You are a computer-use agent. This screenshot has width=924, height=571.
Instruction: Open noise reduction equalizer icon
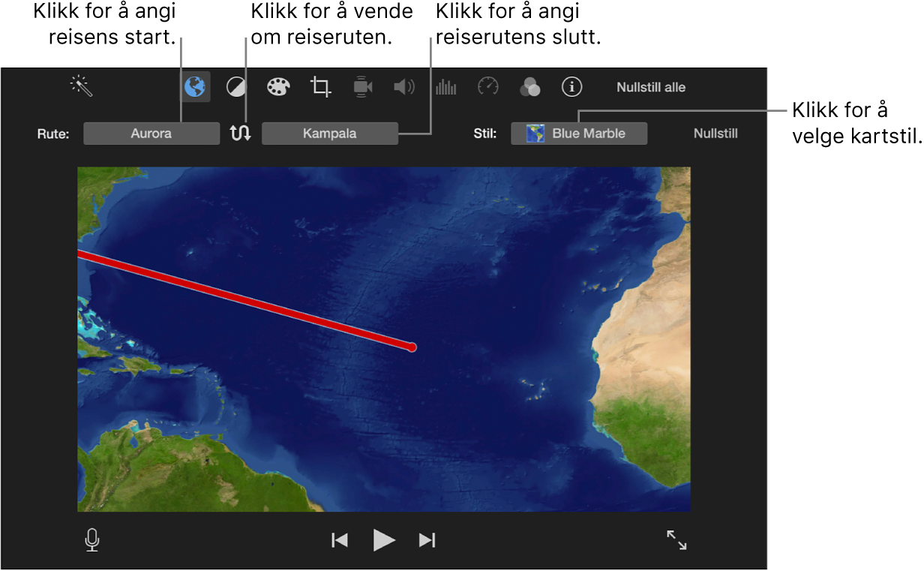445,87
